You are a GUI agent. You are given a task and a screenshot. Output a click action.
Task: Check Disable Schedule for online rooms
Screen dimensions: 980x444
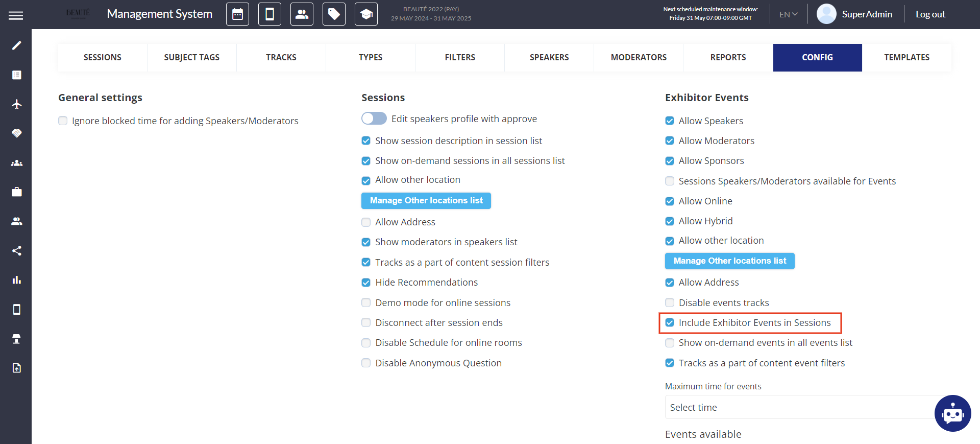point(366,343)
